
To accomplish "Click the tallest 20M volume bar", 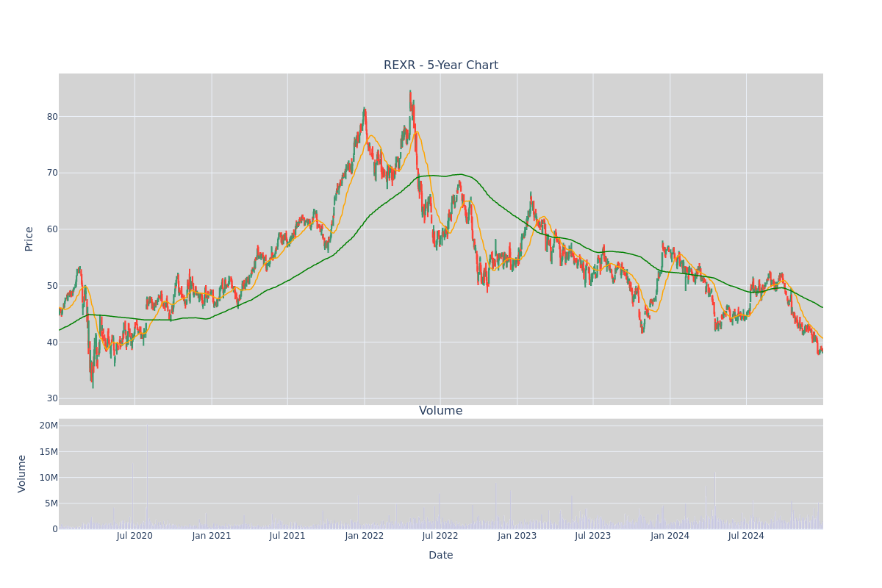I will tap(146, 476).
